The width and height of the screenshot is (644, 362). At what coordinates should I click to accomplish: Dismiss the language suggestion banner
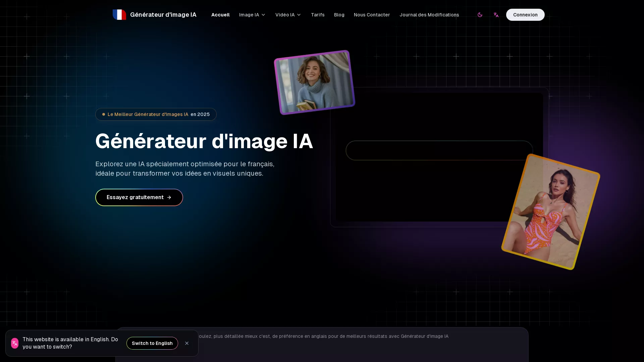pos(187,343)
